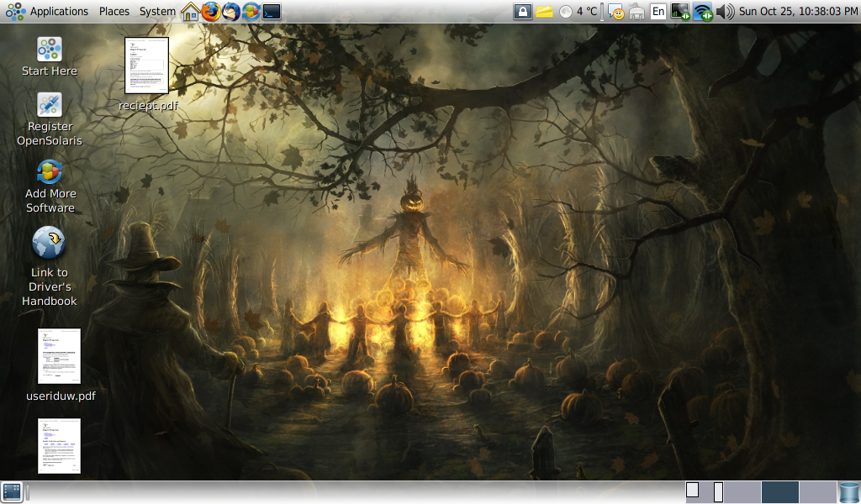
Task: Switch to the dark highlighted third workspace
Action: click(x=779, y=492)
